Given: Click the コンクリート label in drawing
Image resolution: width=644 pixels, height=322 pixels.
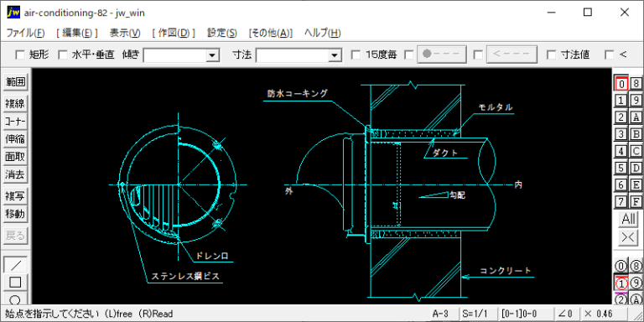Looking at the screenshot, I should point(505,271).
